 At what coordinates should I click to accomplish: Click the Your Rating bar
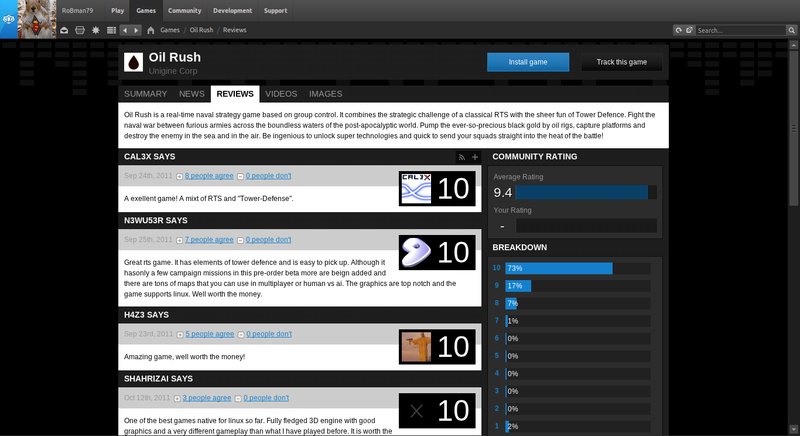[586, 226]
